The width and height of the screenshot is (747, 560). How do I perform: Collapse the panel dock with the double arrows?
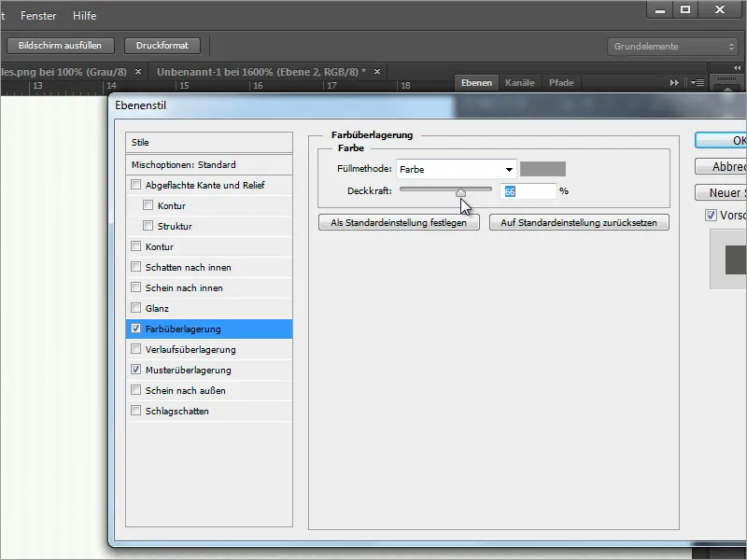click(x=737, y=67)
